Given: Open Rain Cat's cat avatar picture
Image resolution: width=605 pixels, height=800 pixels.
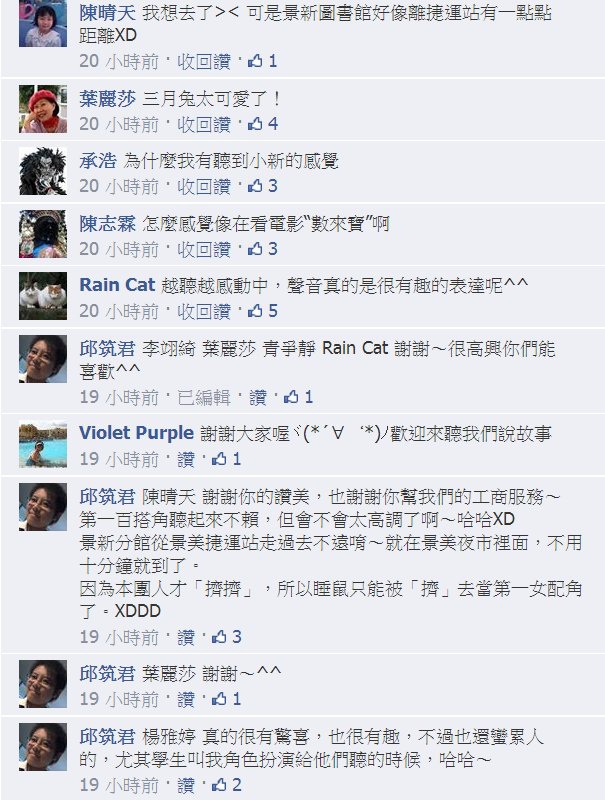Looking at the screenshot, I should coord(43,296).
